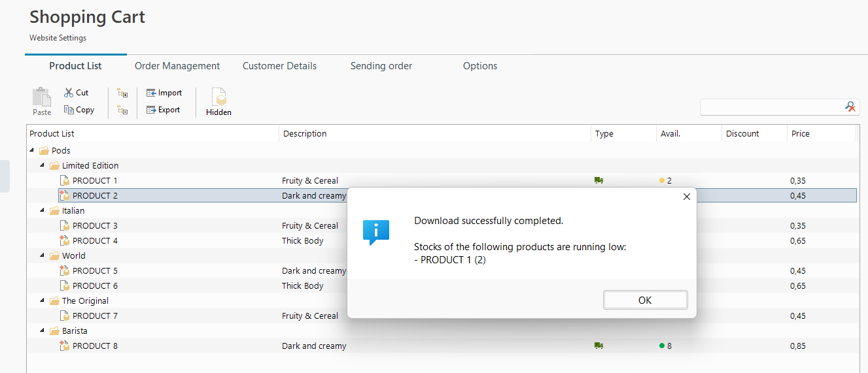The width and height of the screenshot is (868, 373).
Task: Click the Cut scissors icon
Action: [69, 93]
